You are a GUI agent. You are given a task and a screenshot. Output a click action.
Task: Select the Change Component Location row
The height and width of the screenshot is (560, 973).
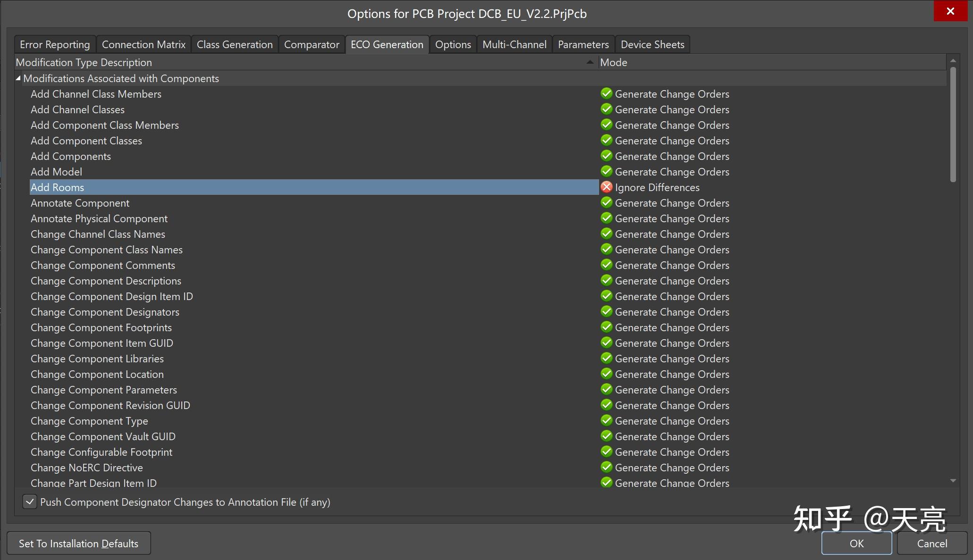click(x=97, y=374)
